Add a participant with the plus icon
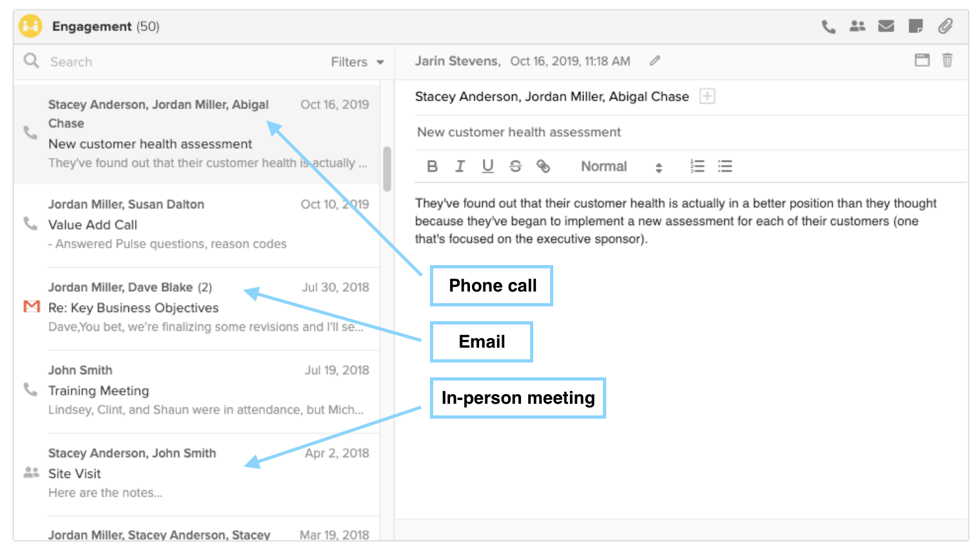The height and width of the screenshot is (556, 980). pyautogui.click(x=708, y=97)
